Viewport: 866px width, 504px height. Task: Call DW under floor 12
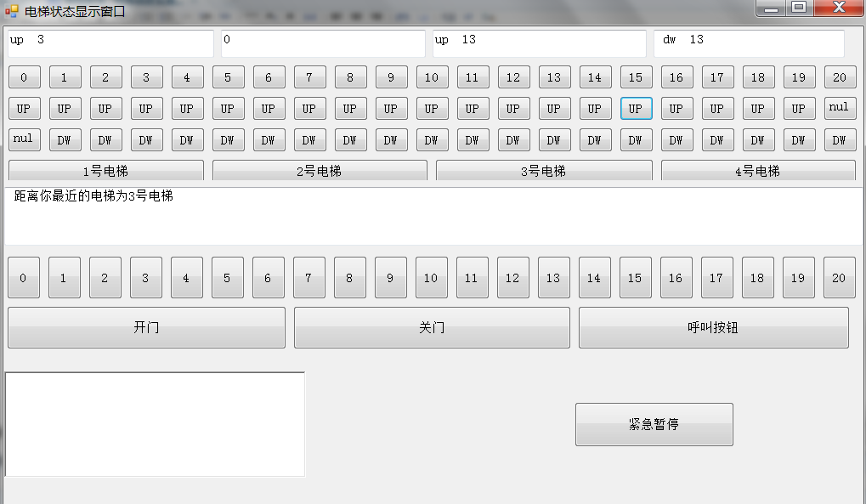(x=513, y=140)
